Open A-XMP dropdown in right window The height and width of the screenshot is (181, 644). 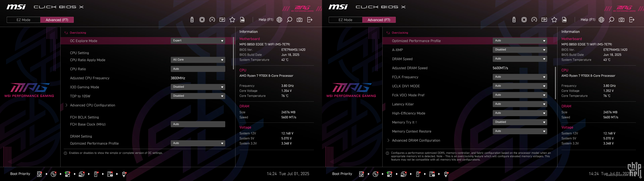pyautogui.click(x=520, y=50)
